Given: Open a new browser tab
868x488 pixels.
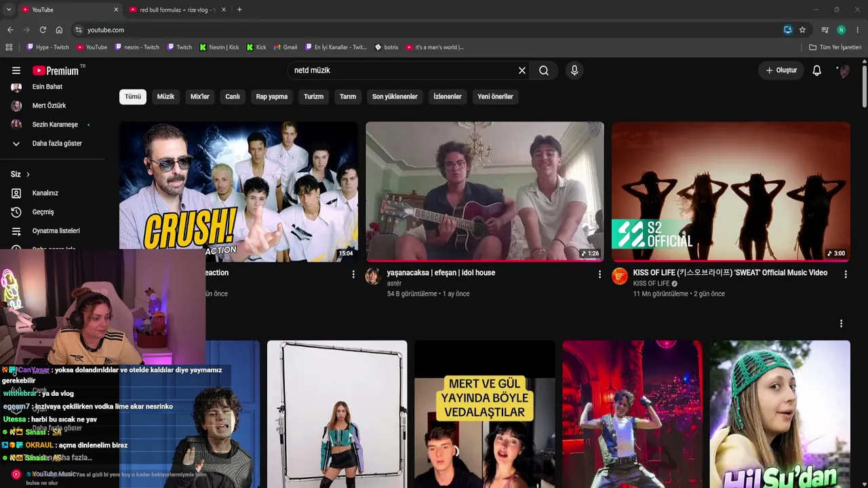Looking at the screenshot, I should point(239,9).
